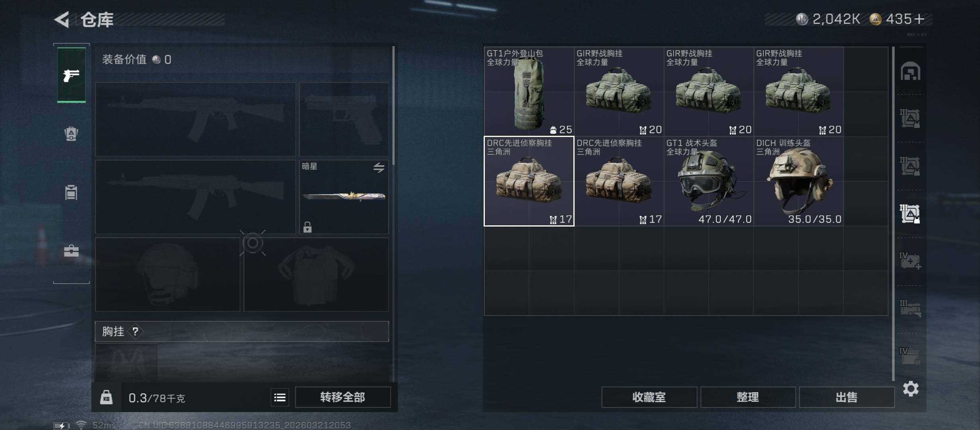Click the 转移全部 button

pyautogui.click(x=343, y=397)
